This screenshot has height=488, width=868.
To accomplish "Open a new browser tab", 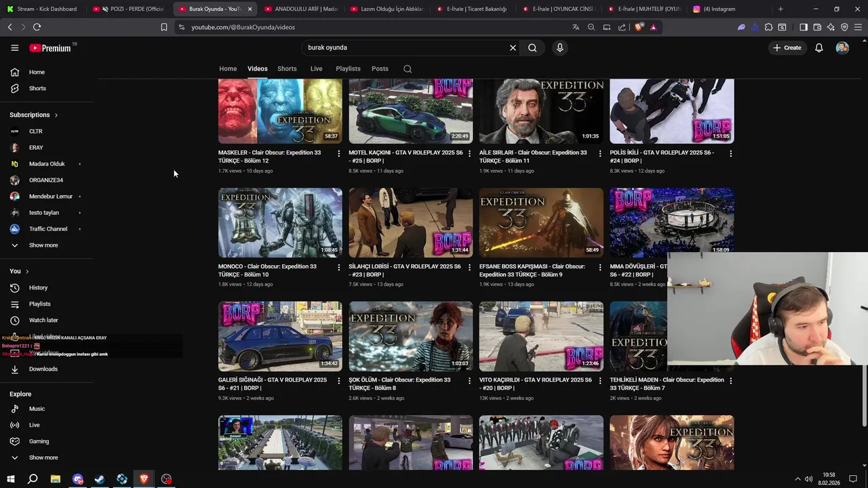I will [x=781, y=9].
